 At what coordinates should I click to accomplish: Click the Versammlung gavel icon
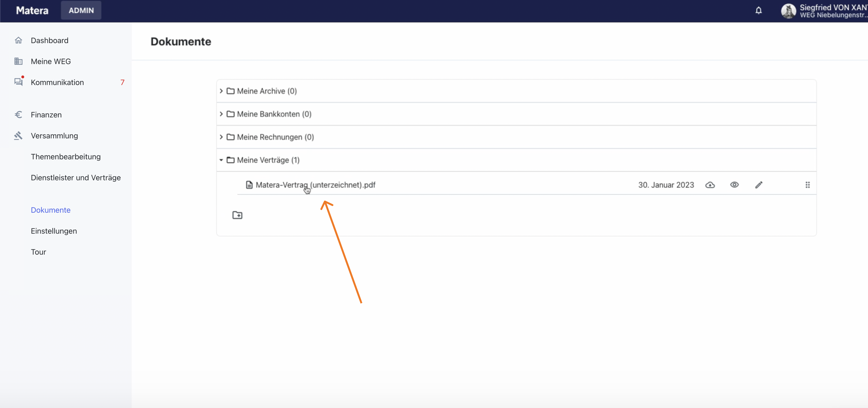(x=19, y=136)
